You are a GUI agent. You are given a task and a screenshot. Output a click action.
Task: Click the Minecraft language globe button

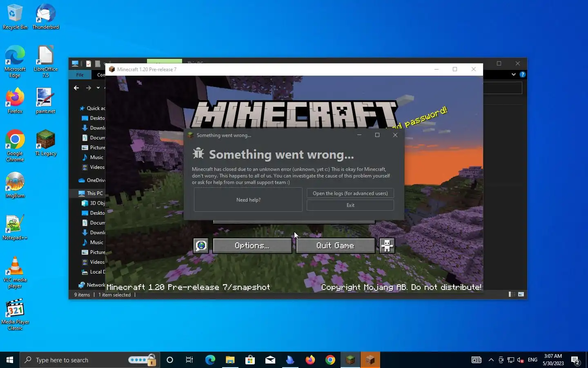coord(201,246)
